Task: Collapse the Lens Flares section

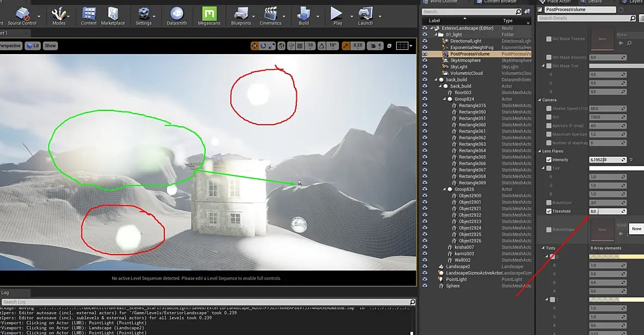Action: tap(540, 151)
